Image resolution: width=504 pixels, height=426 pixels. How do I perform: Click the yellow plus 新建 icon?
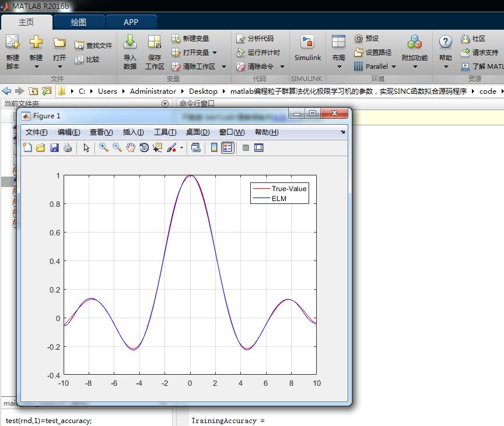tap(36, 43)
